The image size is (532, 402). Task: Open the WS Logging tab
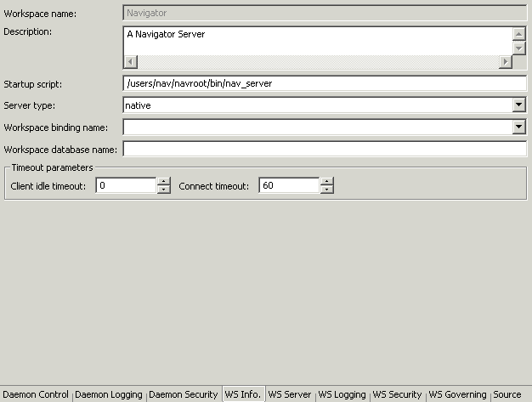point(342,394)
